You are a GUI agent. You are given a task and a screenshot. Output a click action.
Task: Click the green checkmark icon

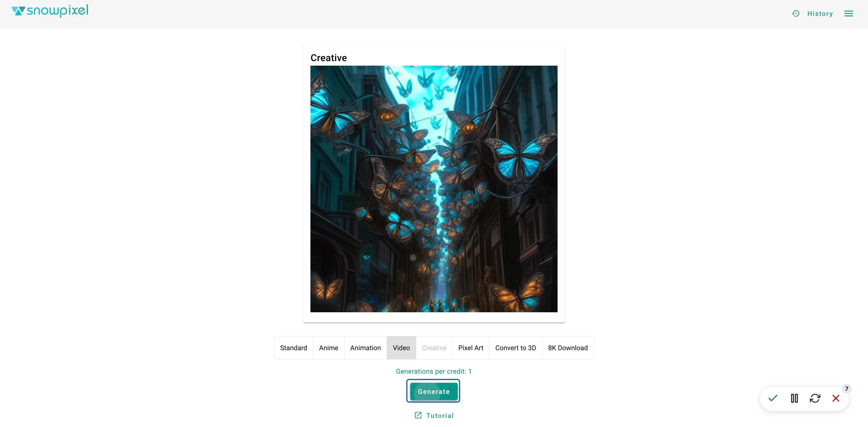(x=773, y=398)
